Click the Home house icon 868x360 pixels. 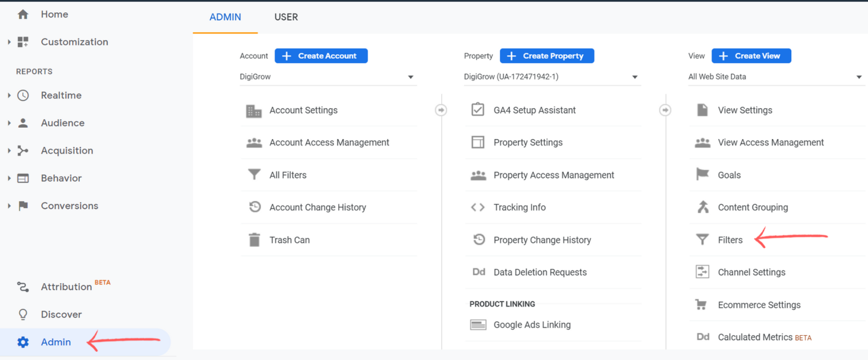tap(23, 14)
